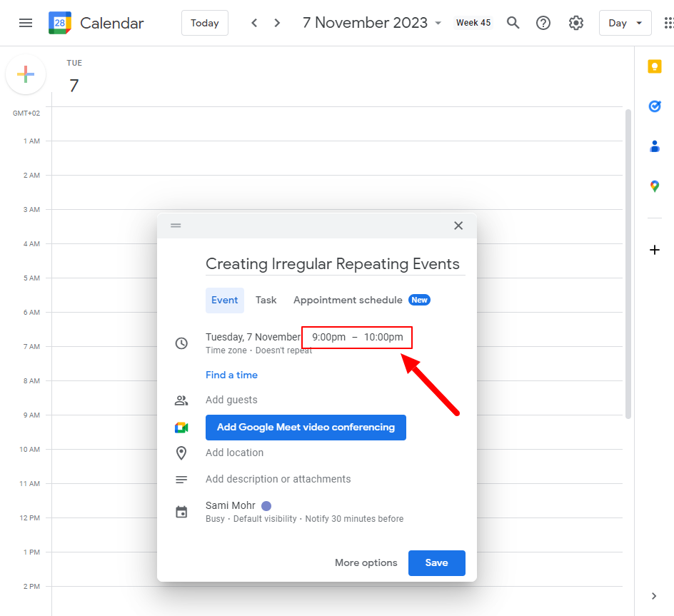The image size is (674, 616).
Task: Open Google Tasks in side panel
Action: coord(654,106)
